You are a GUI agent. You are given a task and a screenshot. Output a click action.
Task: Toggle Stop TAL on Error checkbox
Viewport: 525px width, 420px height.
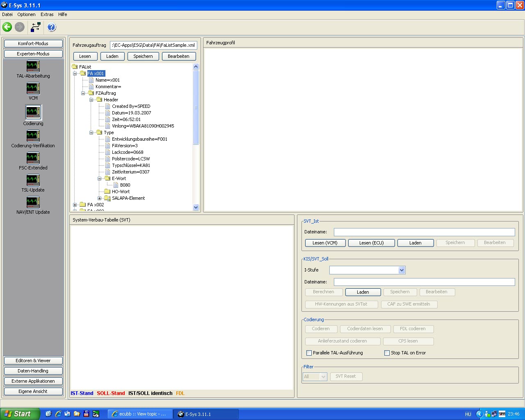point(387,353)
